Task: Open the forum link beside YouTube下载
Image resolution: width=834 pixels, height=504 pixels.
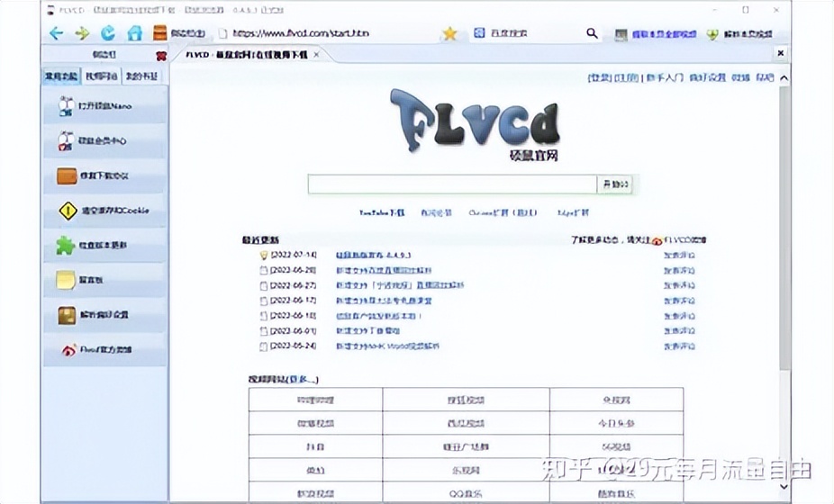Action: tap(436, 212)
